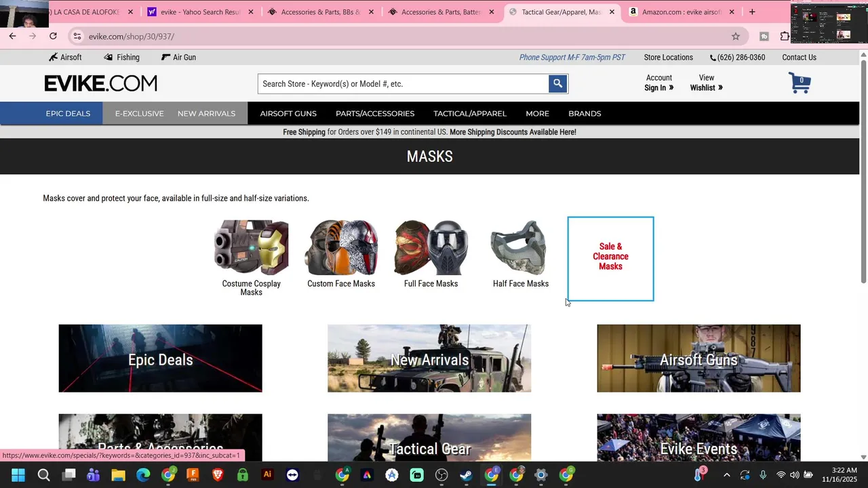Viewport: 868px width, 488px height.
Task: Open Task View from taskbar
Action: pos(68,475)
